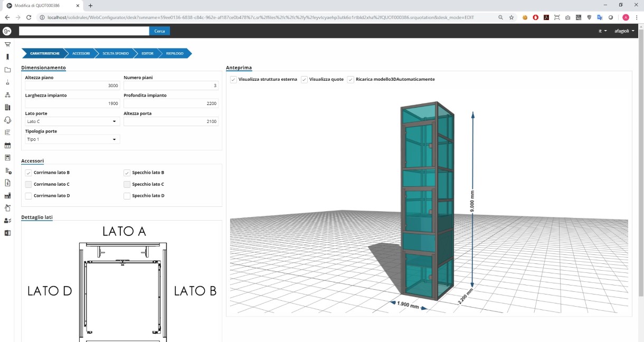
Task: Click the Larghezza impianto input field
Action: click(x=72, y=103)
